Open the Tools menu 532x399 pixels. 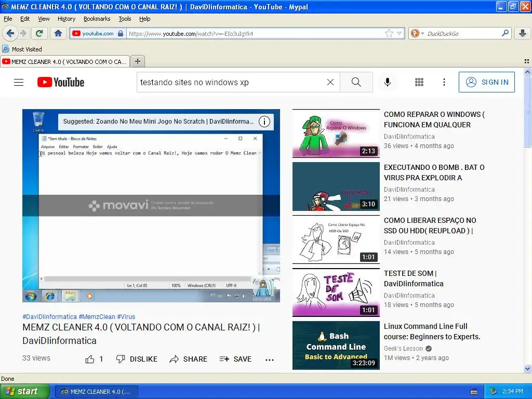(x=125, y=19)
